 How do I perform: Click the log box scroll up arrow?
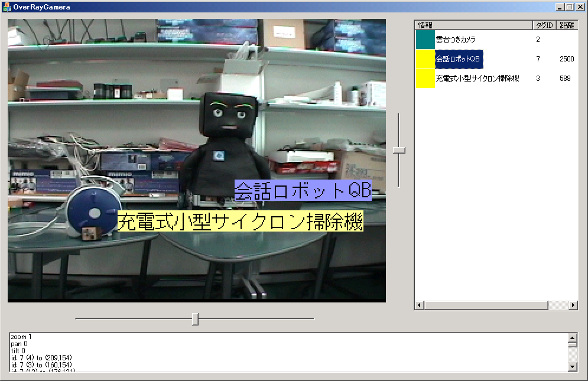coord(572,337)
